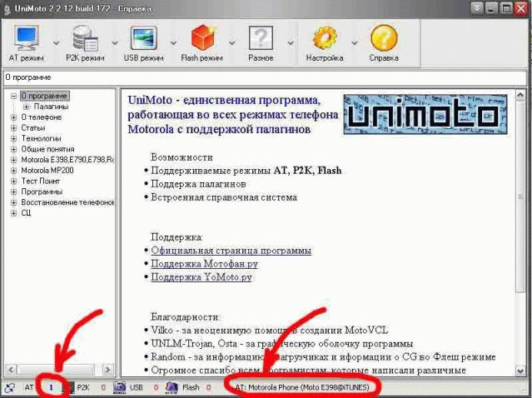Click the connection icon in status bar
Viewport: 532px width, 398px height.
point(10,387)
